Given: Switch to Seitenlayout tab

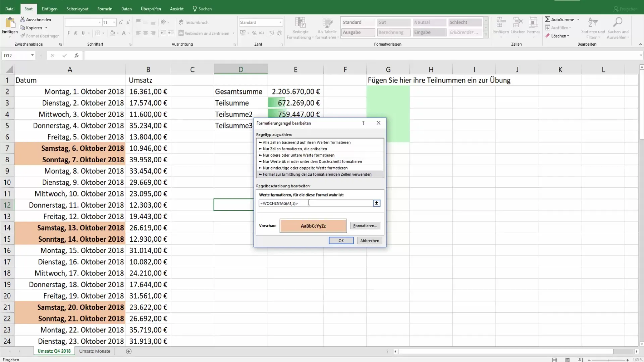Looking at the screenshot, I should click(x=77, y=9).
